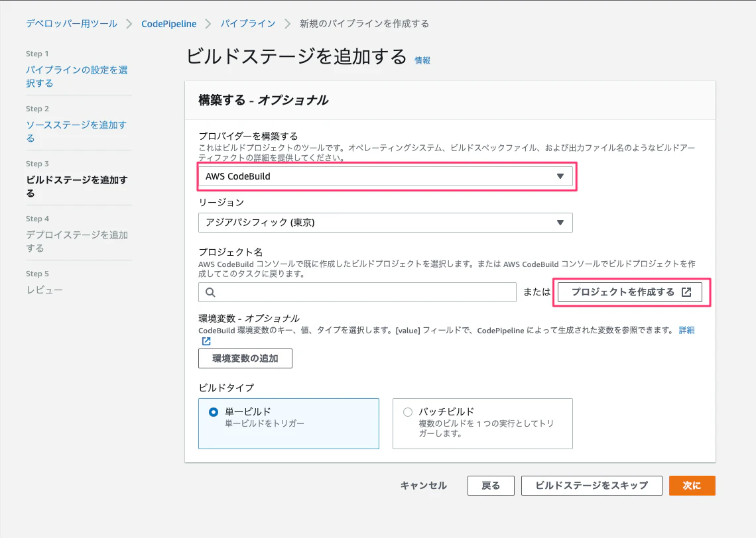The width and height of the screenshot is (756, 538).
Task: Open the 情報 info link beside the title
Action: click(x=422, y=60)
